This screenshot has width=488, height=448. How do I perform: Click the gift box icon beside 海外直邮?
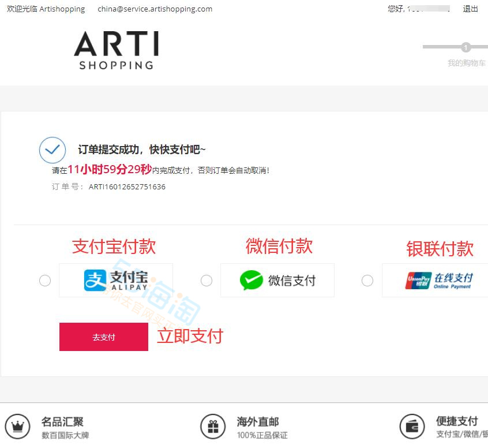(213, 426)
